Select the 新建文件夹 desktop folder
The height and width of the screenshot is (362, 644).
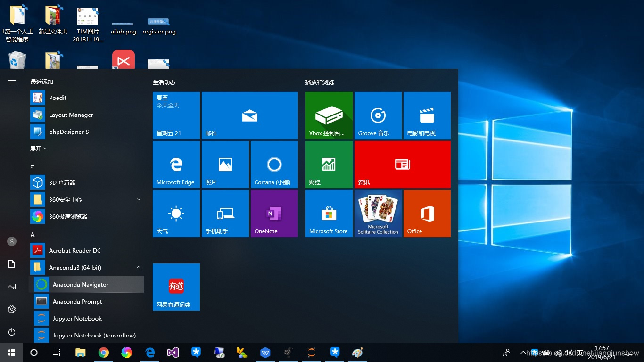click(x=53, y=20)
